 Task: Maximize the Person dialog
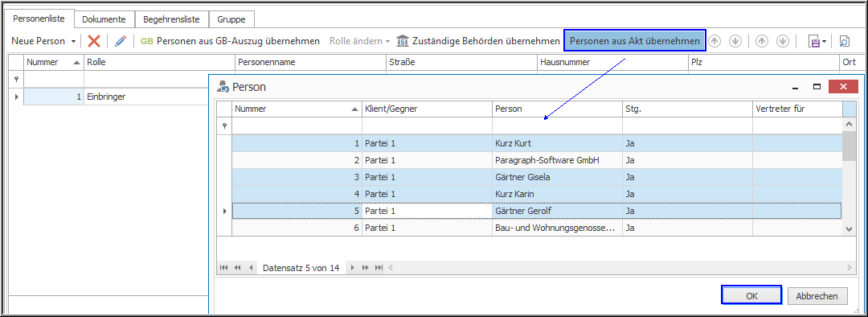(817, 87)
